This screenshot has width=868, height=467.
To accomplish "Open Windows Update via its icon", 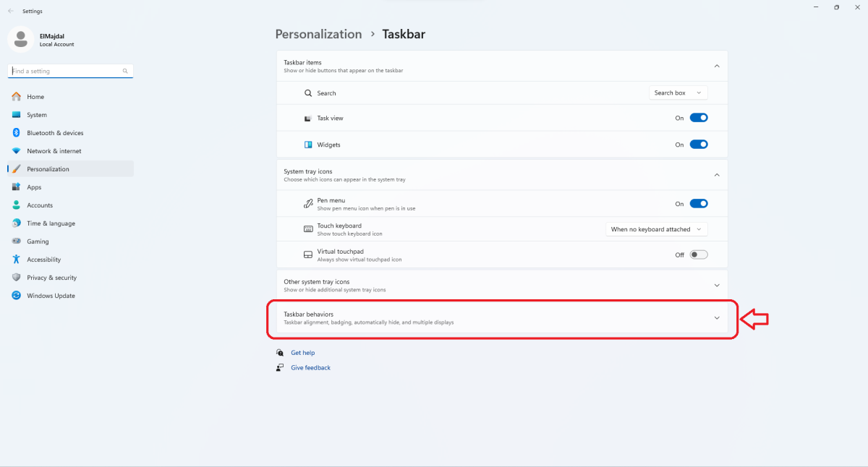I will coord(16,296).
